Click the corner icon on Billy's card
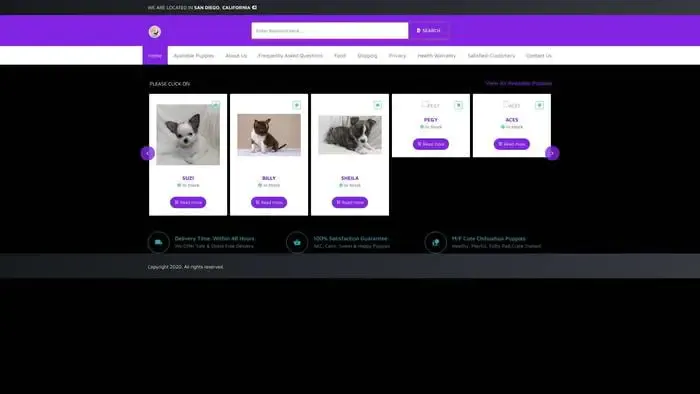 point(296,105)
